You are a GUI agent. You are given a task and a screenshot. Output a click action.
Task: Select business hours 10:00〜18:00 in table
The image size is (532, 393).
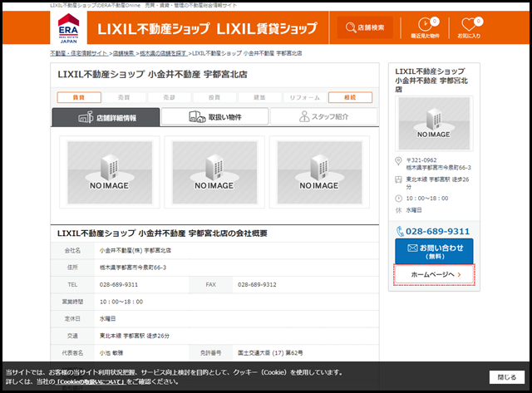point(121,302)
